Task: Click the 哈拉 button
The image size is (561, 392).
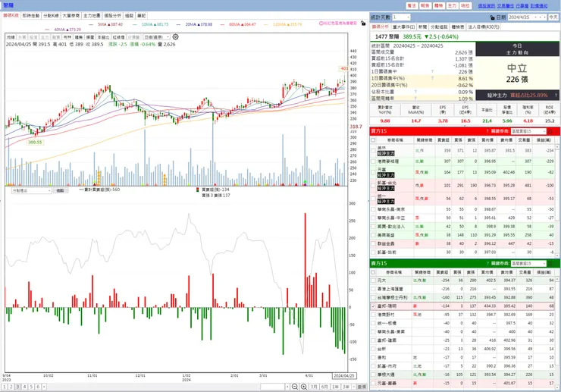Action: 465,6
